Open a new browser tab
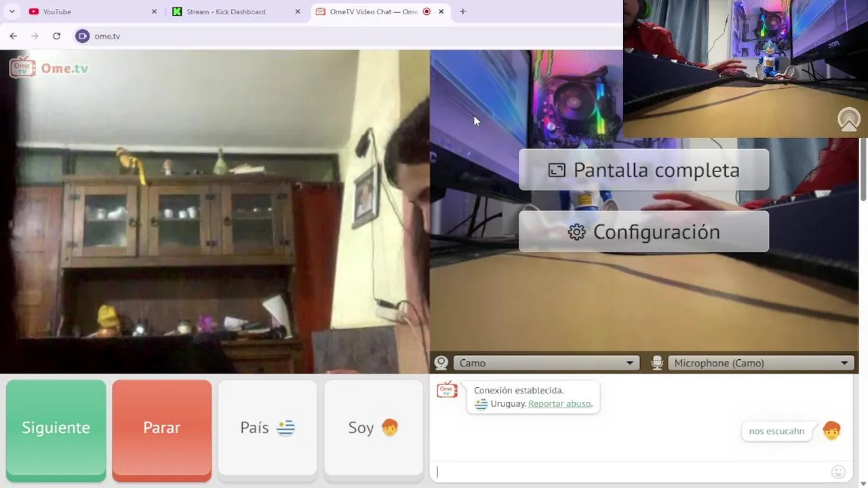The height and width of the screenshot is (488, 868). pos(462,12)
